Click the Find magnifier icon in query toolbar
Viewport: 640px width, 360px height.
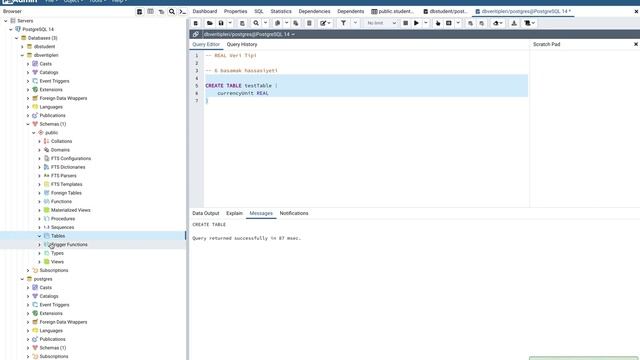(x=256, y=23)
